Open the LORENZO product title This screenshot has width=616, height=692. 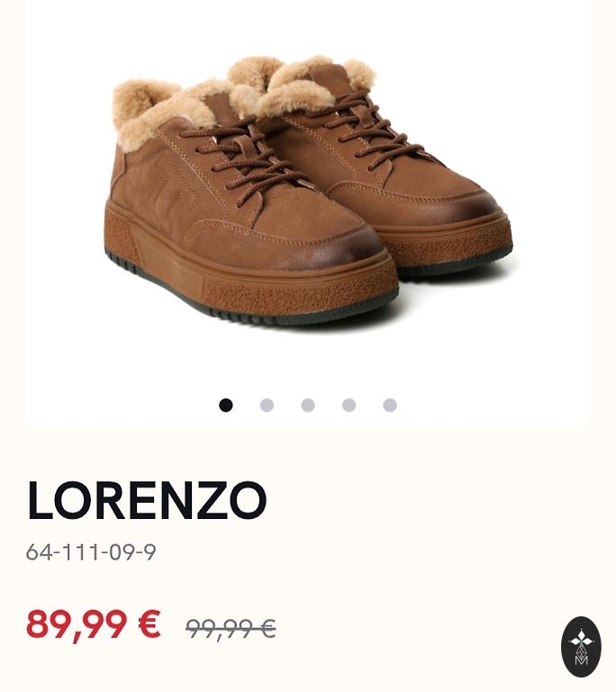147,500
